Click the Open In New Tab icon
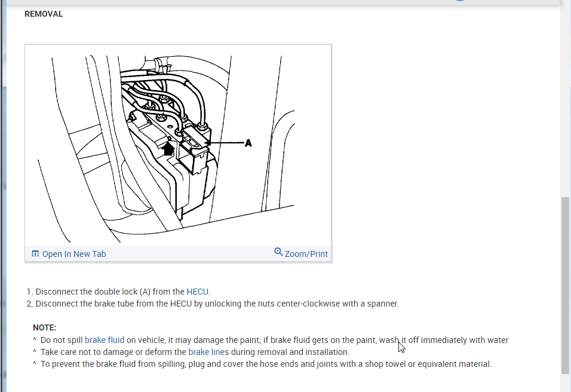 pyautogui.click(x=35, y=253)
